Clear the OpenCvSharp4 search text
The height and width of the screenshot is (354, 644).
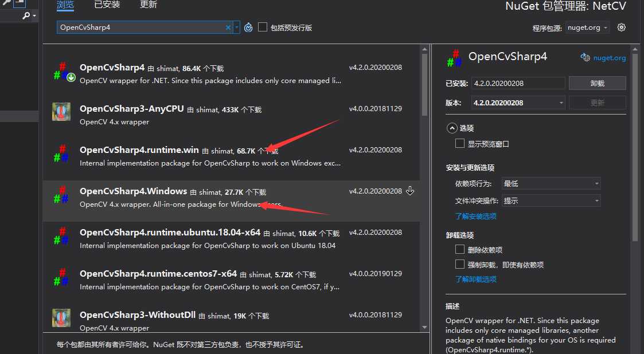point(228,27)
